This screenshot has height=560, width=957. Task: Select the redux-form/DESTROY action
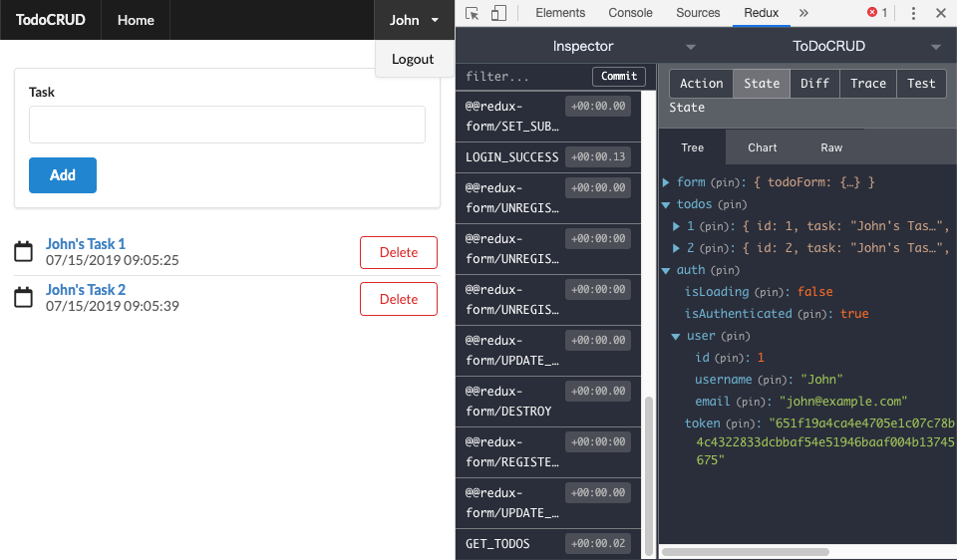coord(548,402)
